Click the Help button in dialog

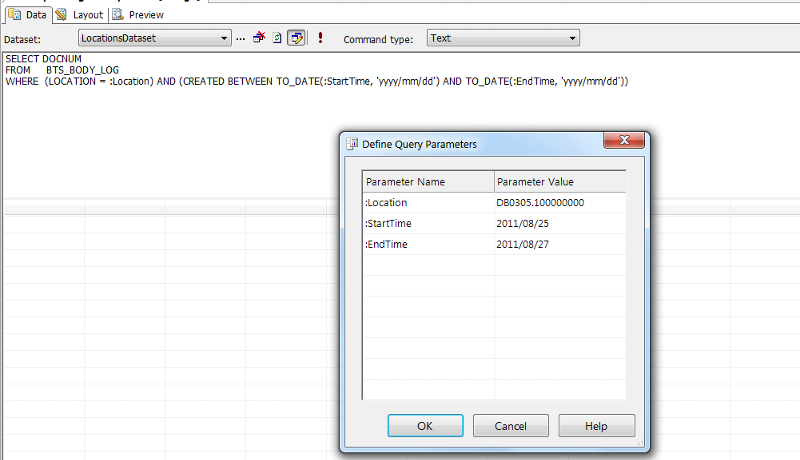click(596, 426)
